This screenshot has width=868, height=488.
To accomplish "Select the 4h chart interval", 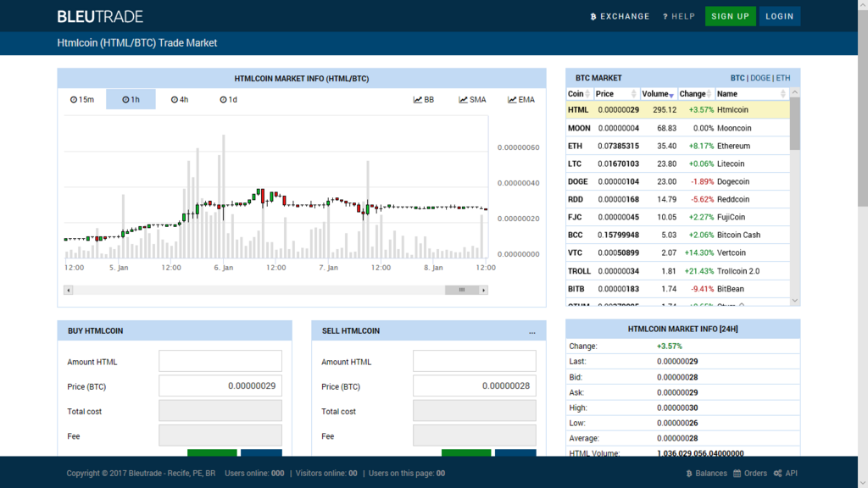I will (180, 100).
